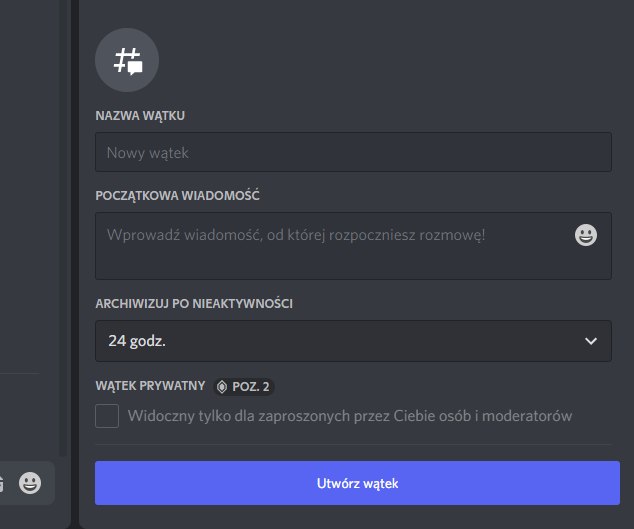Click the 'Widoczny tylko dla zaproszonych' checkbox label
634x529 pixels.
pyautogui.click(x=350, y=416)
